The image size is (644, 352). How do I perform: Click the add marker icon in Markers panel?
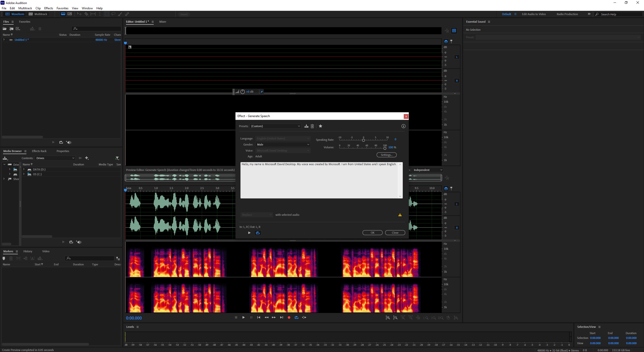4,258
